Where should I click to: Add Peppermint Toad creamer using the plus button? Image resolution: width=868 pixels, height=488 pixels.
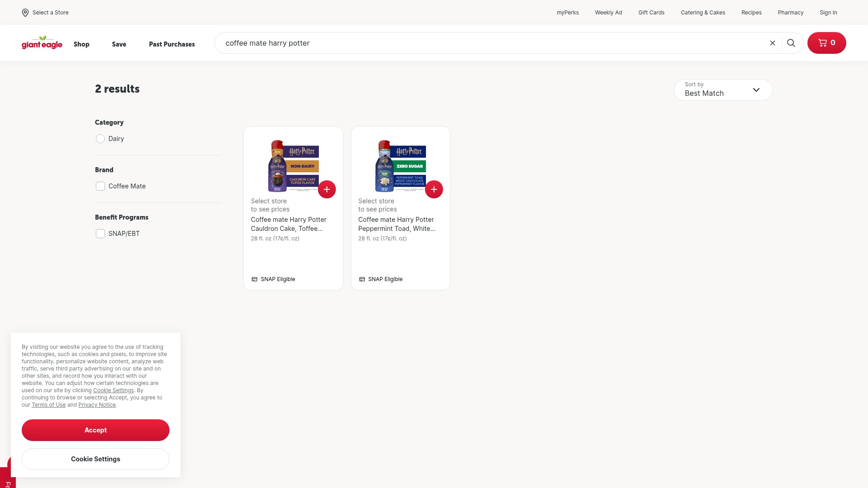[x=434, y=189]
